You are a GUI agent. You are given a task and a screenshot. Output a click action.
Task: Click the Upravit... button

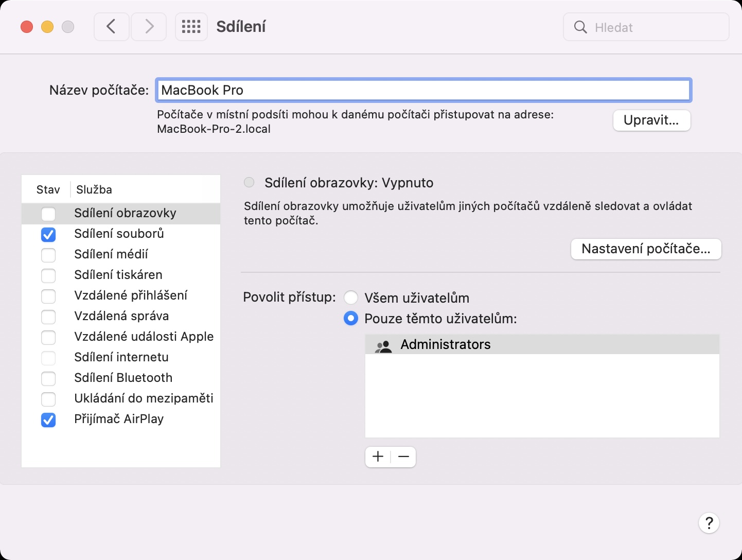(x=651, y=120)
